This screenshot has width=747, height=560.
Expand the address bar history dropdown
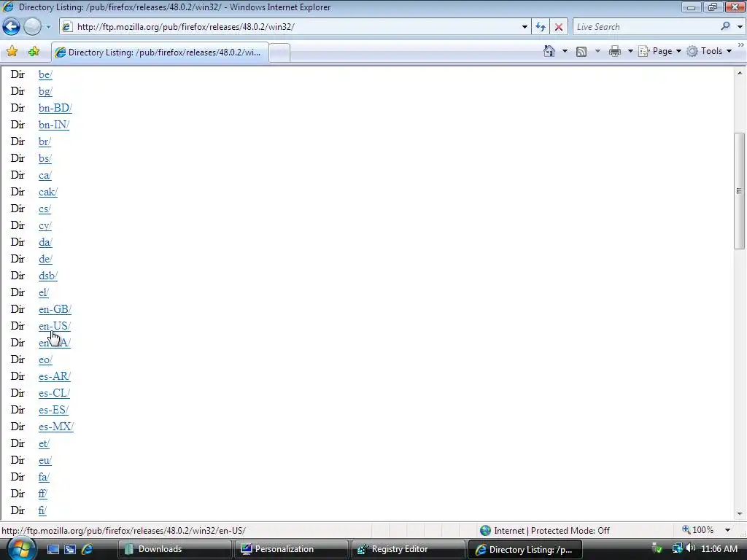pyautogui.click(x=525, y=27)
